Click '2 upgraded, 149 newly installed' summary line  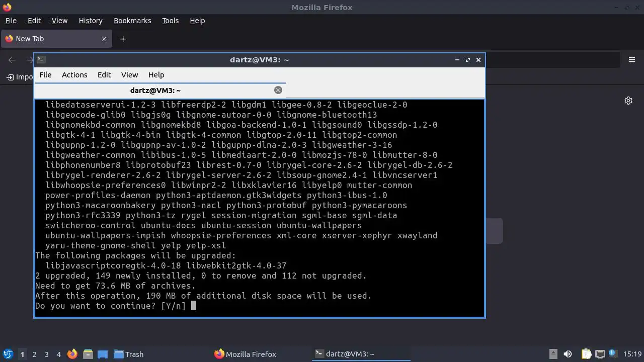pos(201,276)
